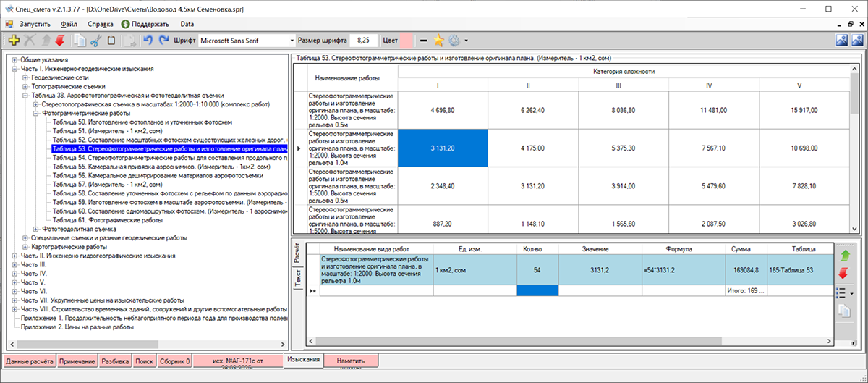Collapse the Фотограмметрические работы tree node
Image resolution: width=868 pixels, height=383 pixels.
click(36, 114)
